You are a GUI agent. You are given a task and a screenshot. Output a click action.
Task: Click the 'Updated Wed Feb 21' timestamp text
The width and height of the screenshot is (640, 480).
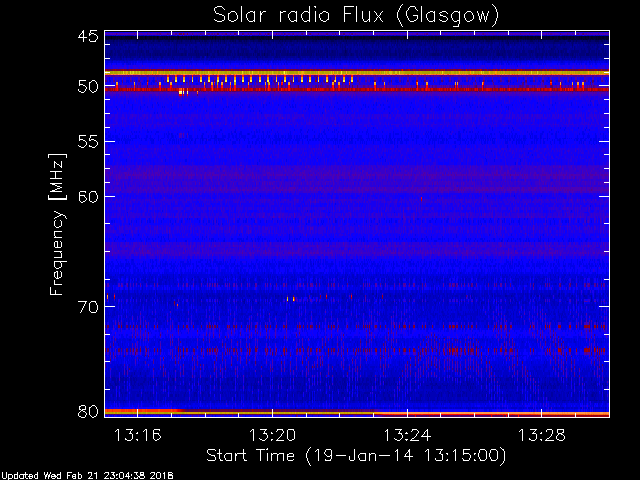87,476
